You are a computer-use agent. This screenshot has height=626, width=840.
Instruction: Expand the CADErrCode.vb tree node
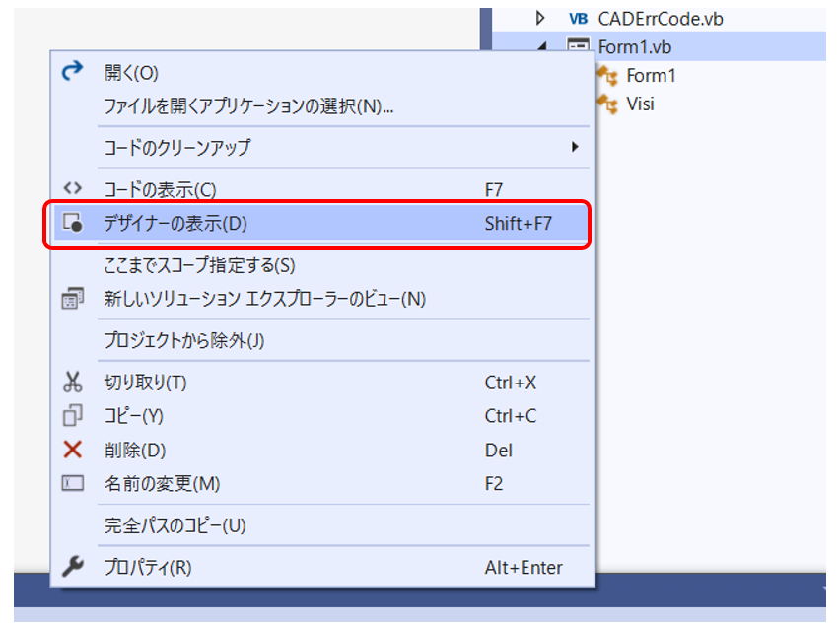(x=540, y=18)
